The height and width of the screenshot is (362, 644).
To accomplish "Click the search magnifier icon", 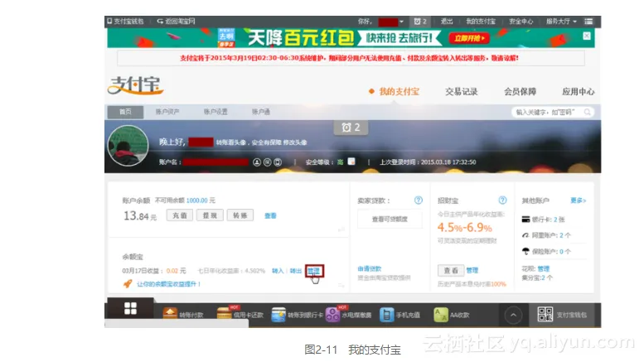I will pyautogui.click(x=588, y=112).
